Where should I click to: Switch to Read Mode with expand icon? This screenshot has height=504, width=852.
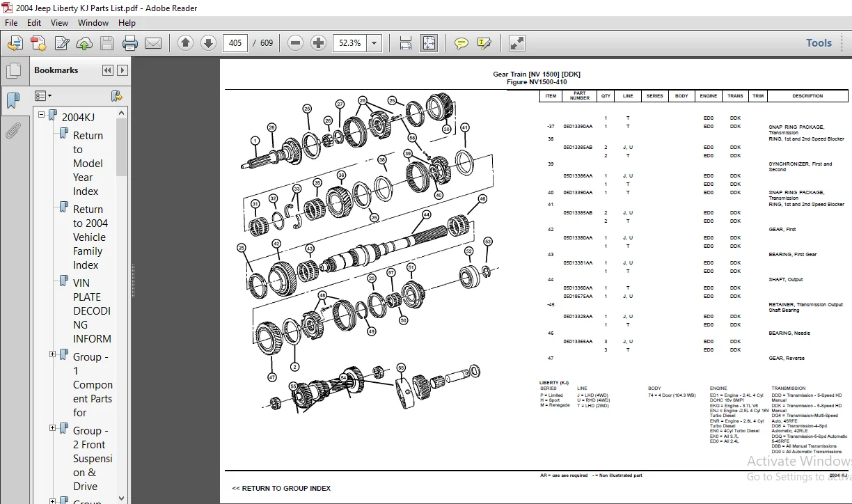[516, 43]
